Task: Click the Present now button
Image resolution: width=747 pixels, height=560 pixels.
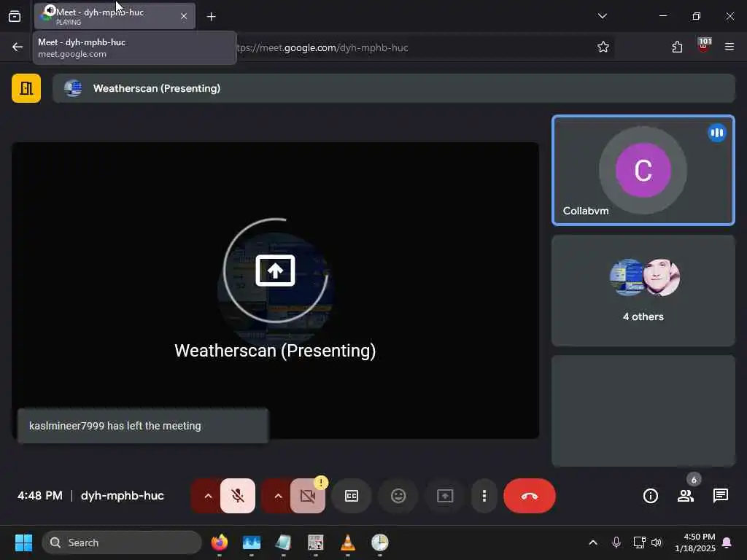Action: click(x=445, y=496)
